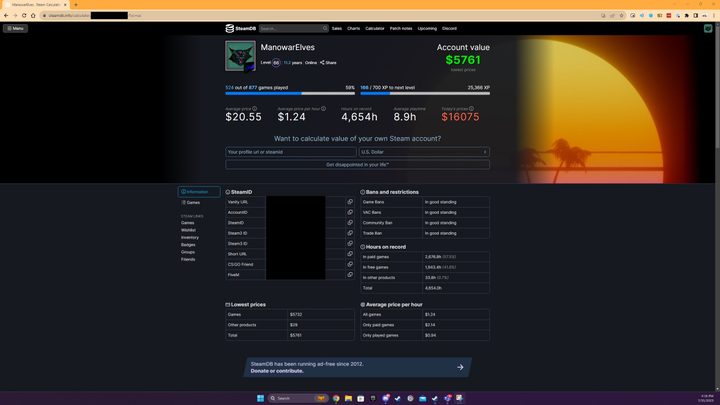Open Google Chrome from the taskbar
This screenshot has height=405, width=720.
pyautogui.click(x=336, y=398)
